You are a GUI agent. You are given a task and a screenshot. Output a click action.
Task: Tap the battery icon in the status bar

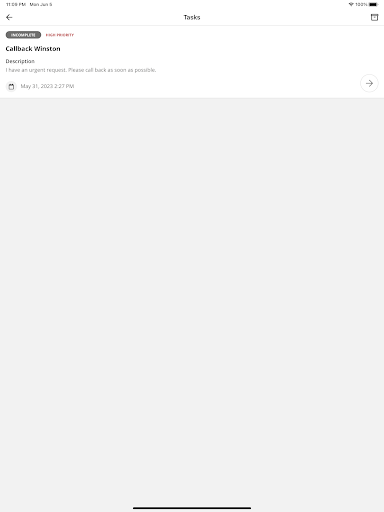(374, 4)
